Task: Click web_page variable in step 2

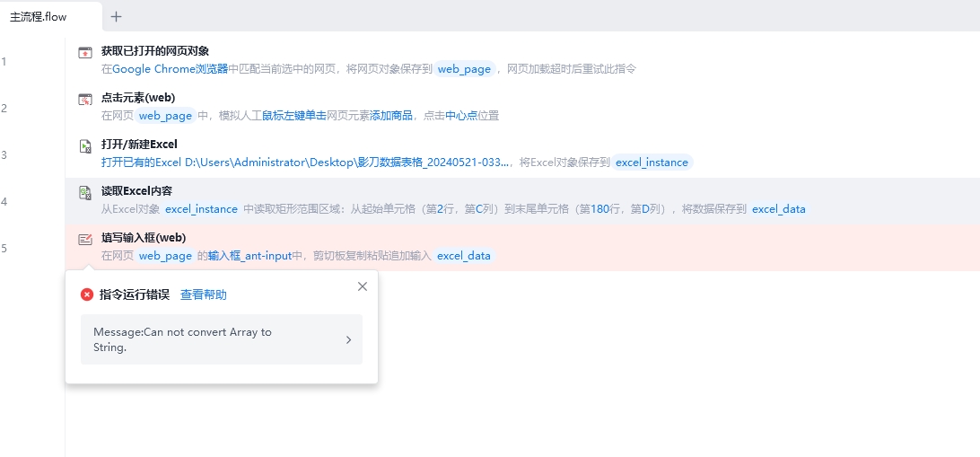Action: coord(166,116)
